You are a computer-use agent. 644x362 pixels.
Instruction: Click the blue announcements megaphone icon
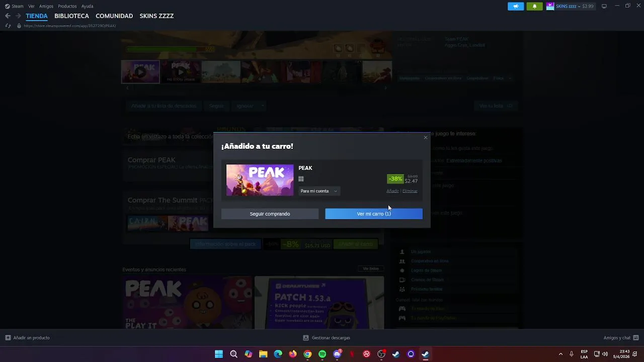pos(516,6)
